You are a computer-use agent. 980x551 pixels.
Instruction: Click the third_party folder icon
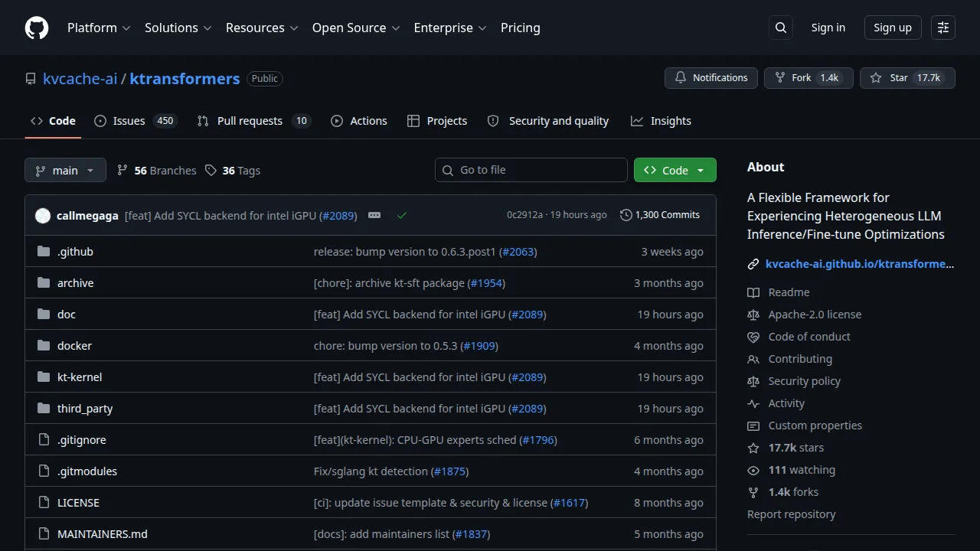(x=44, y=409)
